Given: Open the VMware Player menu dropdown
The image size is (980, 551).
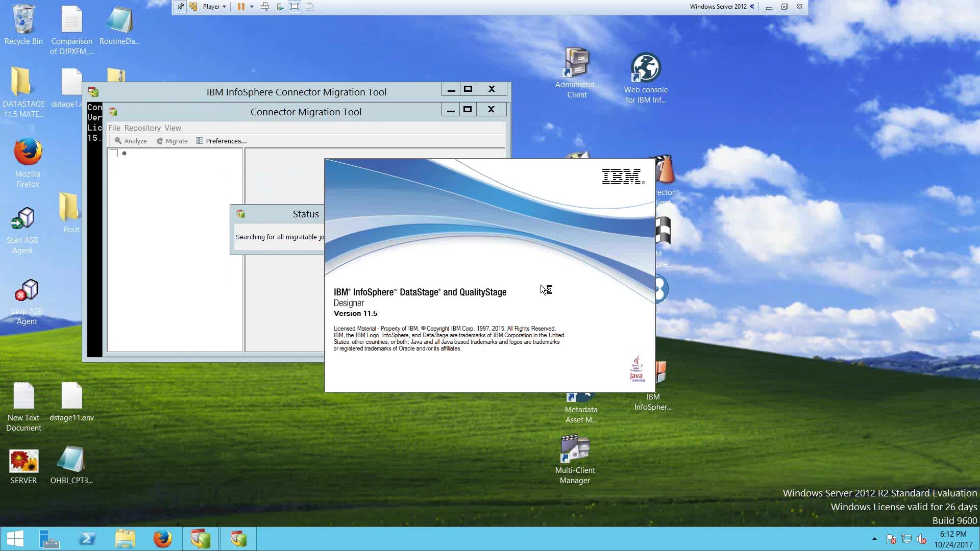Looking at the screenshot, I should (x=214, y=7).
